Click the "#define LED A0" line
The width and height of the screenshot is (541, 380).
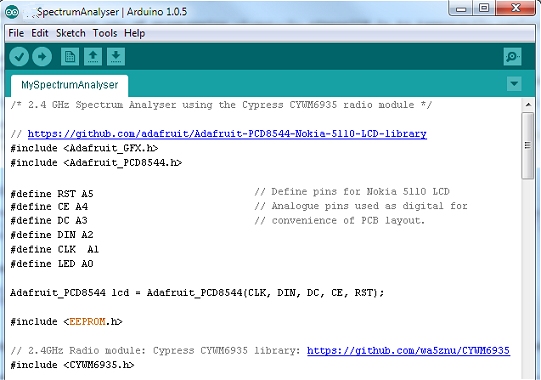pyautogui.click(x=52, y=264)
